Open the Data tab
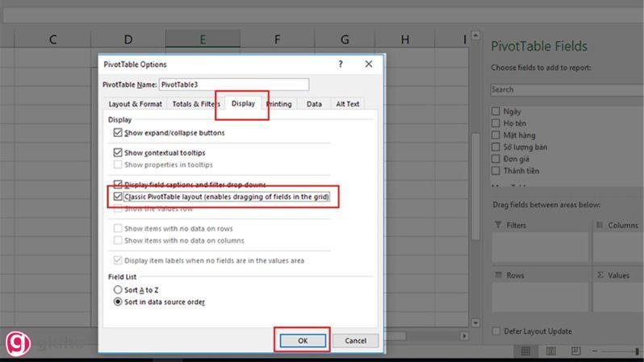644x362 pixels. (x=314, y=104)
